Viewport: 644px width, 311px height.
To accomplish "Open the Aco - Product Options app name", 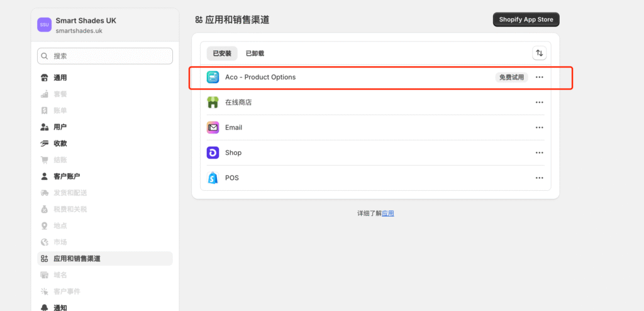I will 260,77.
